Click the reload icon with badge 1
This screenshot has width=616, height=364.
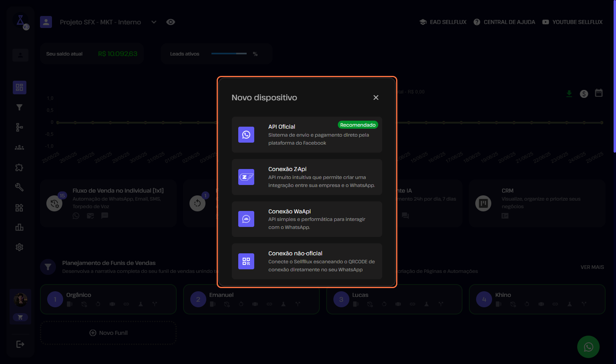tap(197, 203)
